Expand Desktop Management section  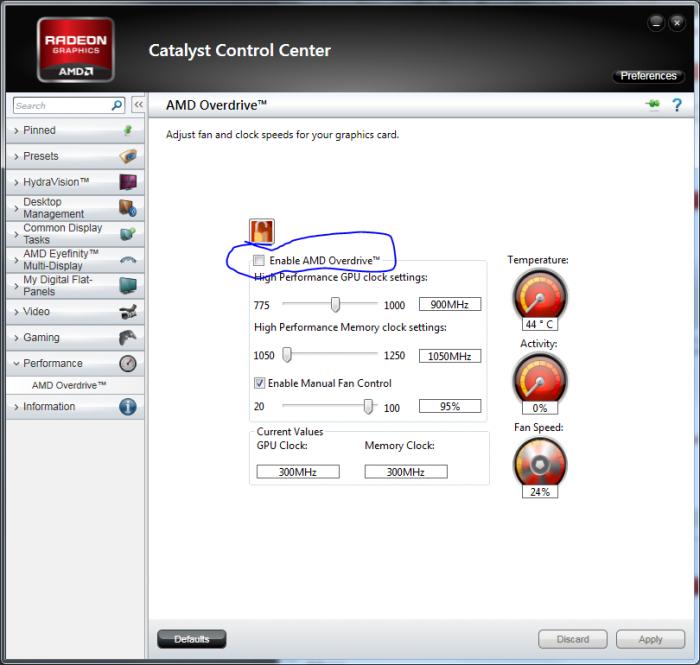coord(75,208)
